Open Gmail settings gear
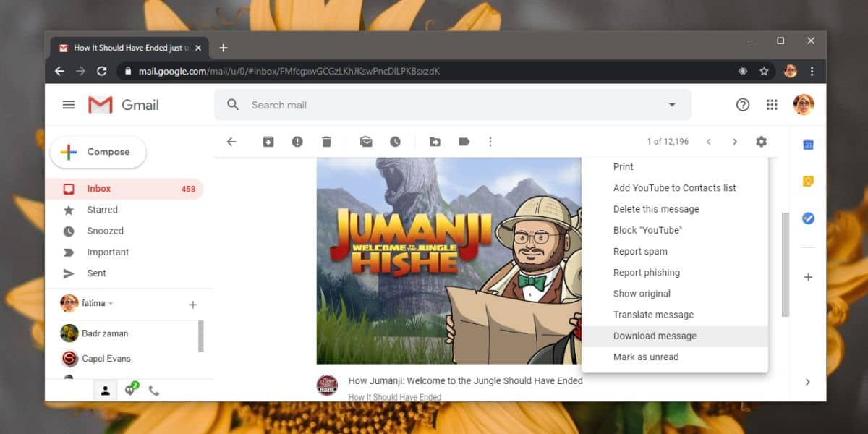The width and height of the screenshot is (868, 434). point(761,142)
